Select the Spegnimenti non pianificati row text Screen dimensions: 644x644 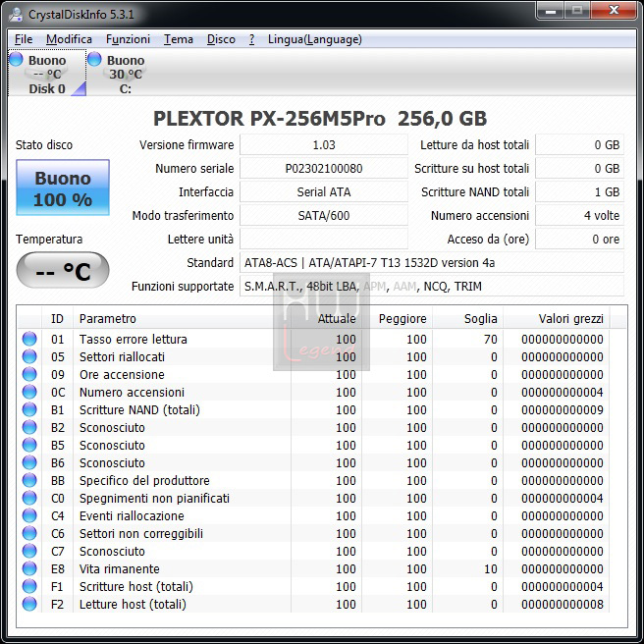[x=154, y=498]
